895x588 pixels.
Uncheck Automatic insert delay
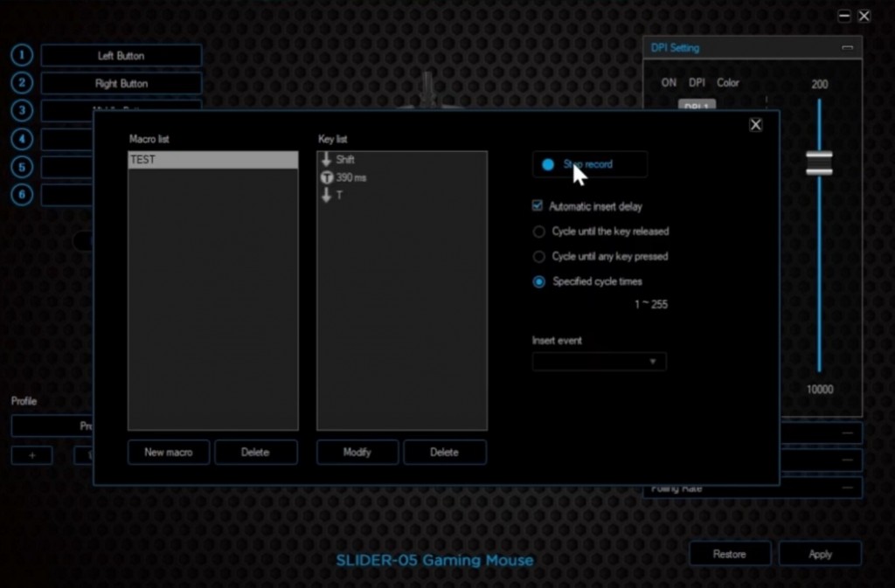click(538, 206)
